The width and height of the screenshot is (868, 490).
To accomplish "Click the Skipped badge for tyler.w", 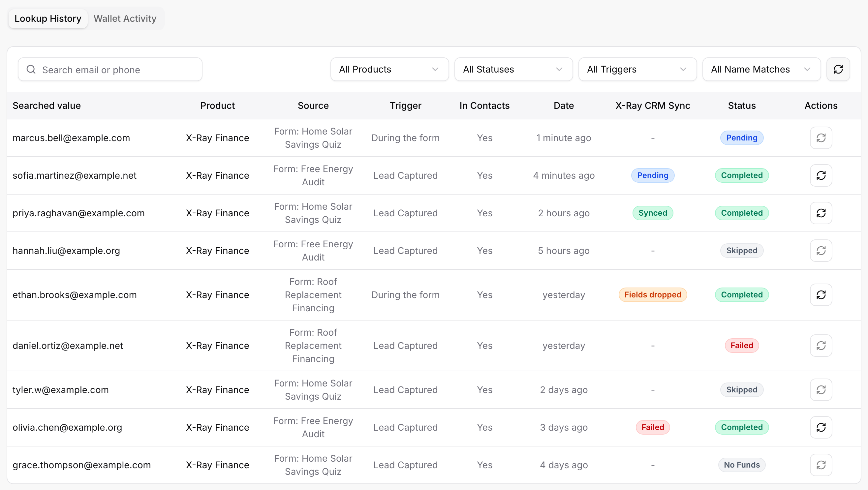I will pyautogui.click(x=742, y=390).
